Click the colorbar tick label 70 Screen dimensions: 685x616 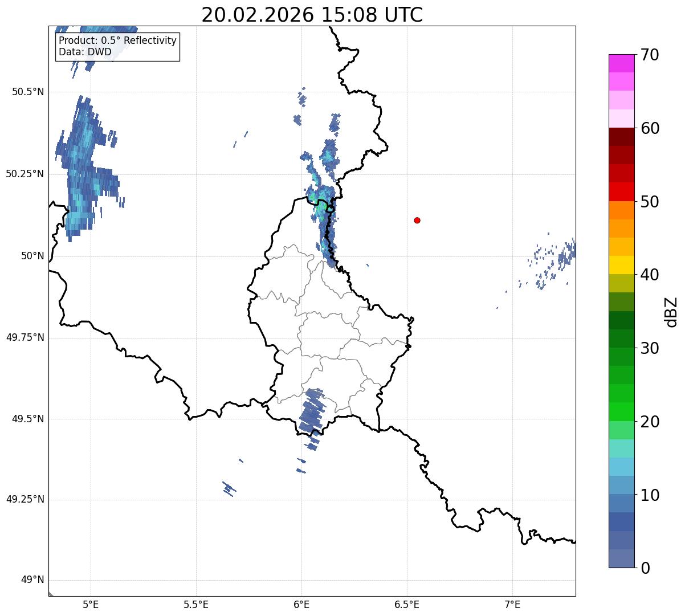click(650, 55)
